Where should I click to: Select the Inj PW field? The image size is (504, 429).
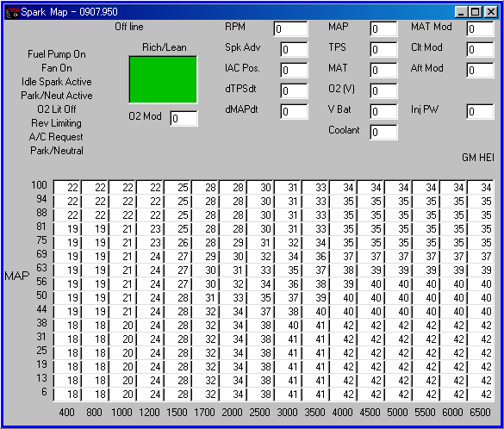(x=480, y=111)
